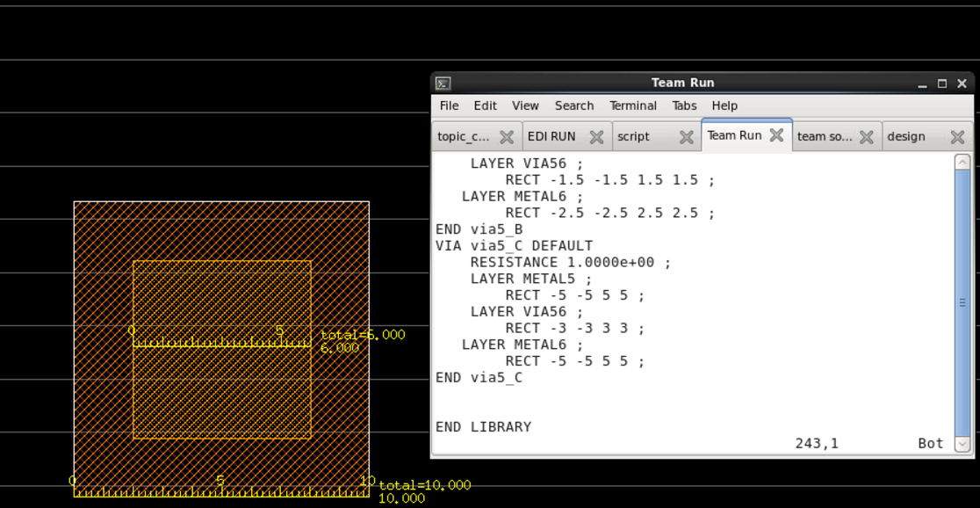Screen dimensions: 980x508
Task: Maximize the Team Run terminal window
Action: point(942,83)
